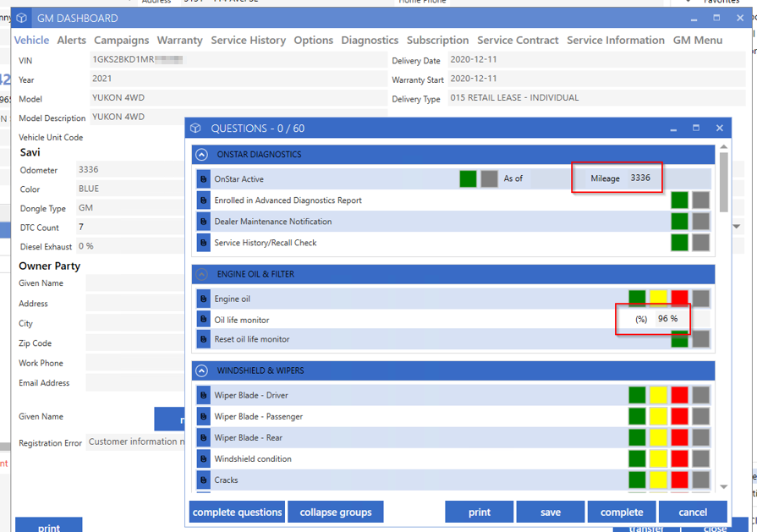Image resolution: width=757 pixels, height=532 pixels.
Task: Click the Questions window cube logo icon
Action: click(x=195, y=128)
